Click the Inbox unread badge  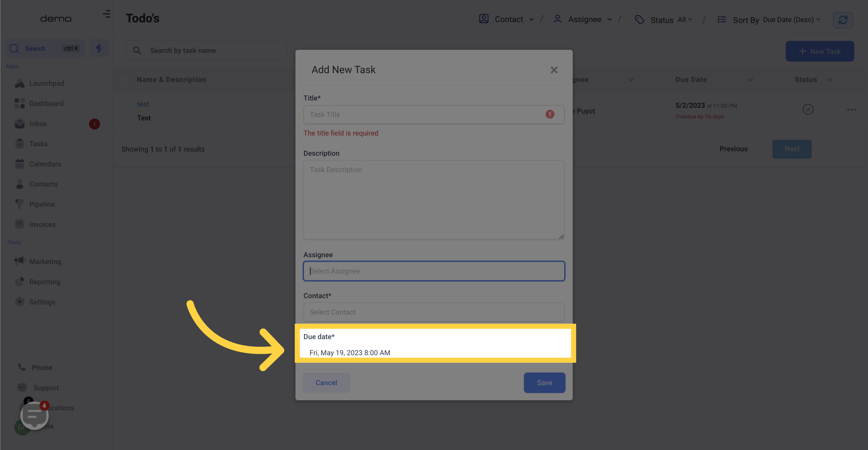pos(94,124)
